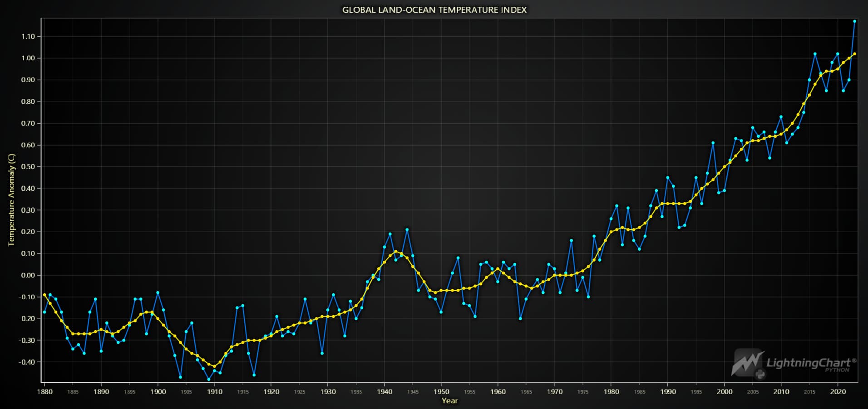868x409 pixels.
Task: Click the lowest blue data point near 1909
Action: click(209, 380)
